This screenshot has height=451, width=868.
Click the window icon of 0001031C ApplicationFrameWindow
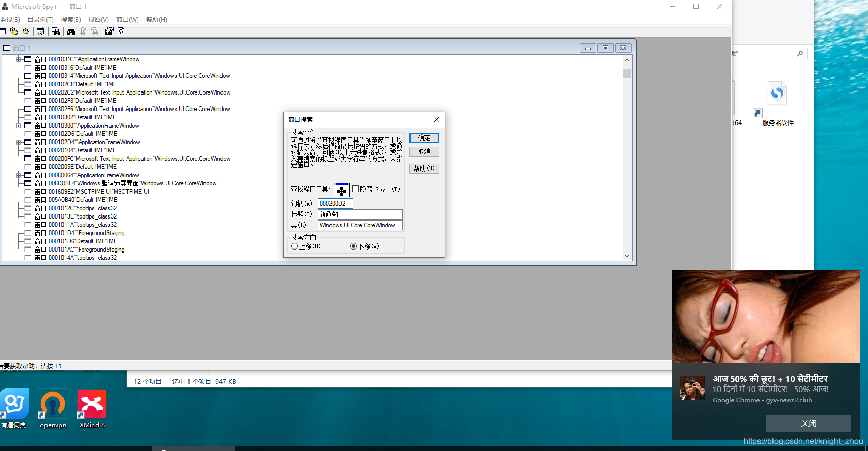point(28,59)
